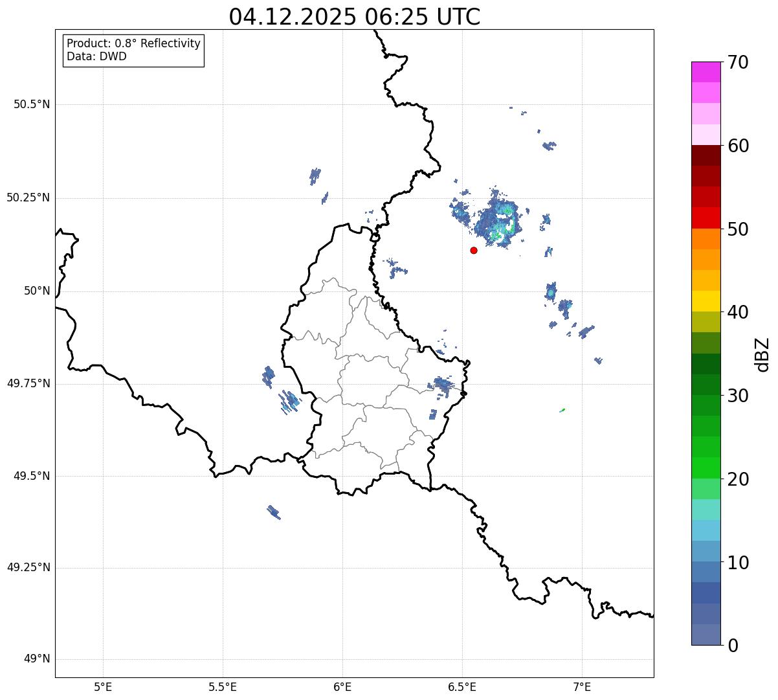The width and height of the screenshot is (778, 700).
Task: Click the small green radar echo near 7°E
Action: (562, 410)
